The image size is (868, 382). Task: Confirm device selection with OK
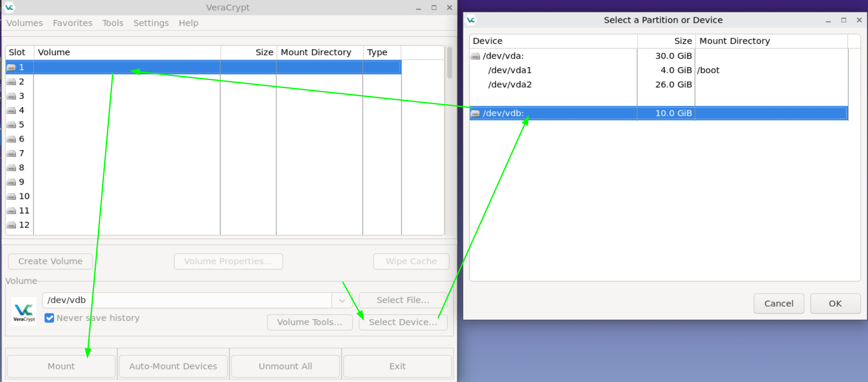pyautogui.click(x=835, y=304)
